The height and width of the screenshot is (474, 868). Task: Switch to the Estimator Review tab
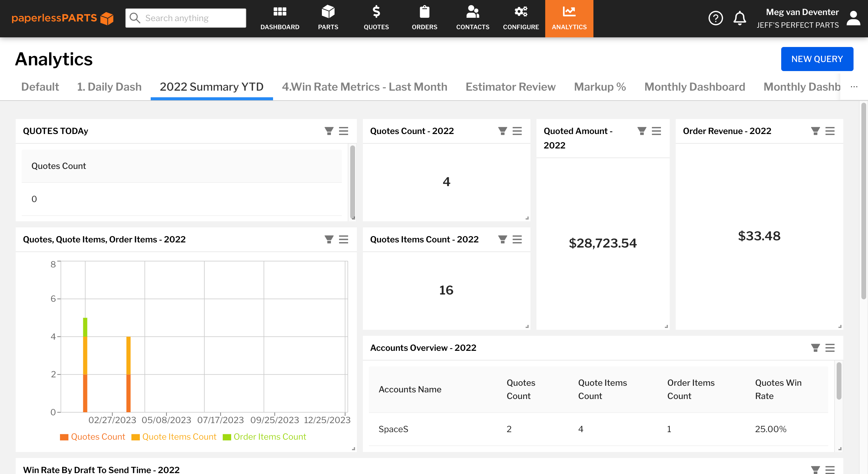click(x=510, y=87)
